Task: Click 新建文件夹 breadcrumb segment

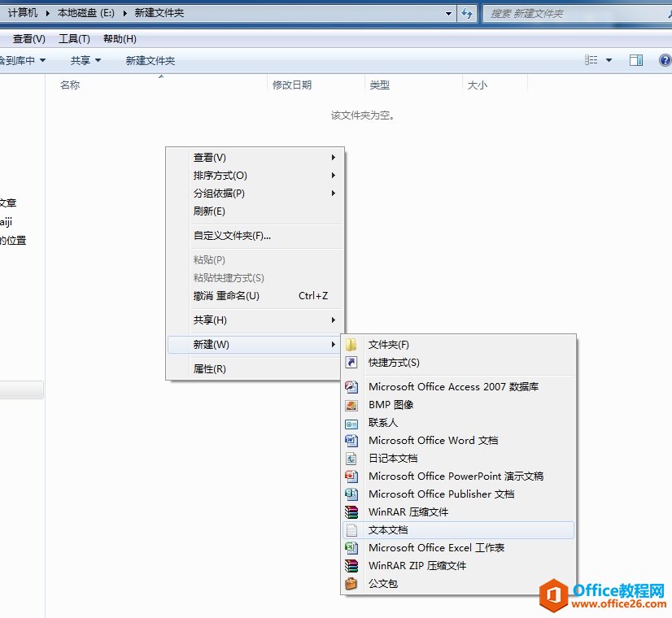Action: coord(159,13)
